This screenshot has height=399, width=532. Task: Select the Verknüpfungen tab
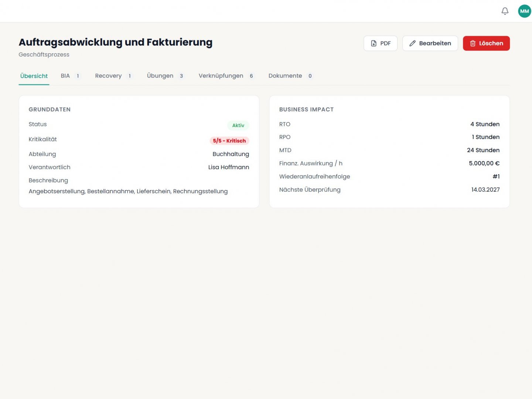click(x=221, y=76)
